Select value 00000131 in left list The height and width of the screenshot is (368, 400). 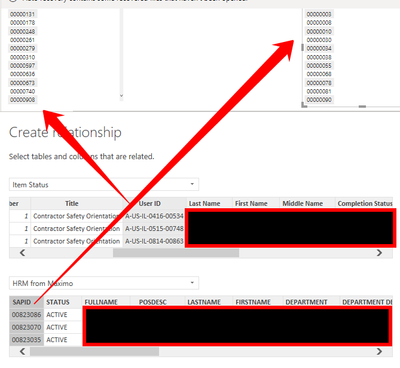[22, 14]
